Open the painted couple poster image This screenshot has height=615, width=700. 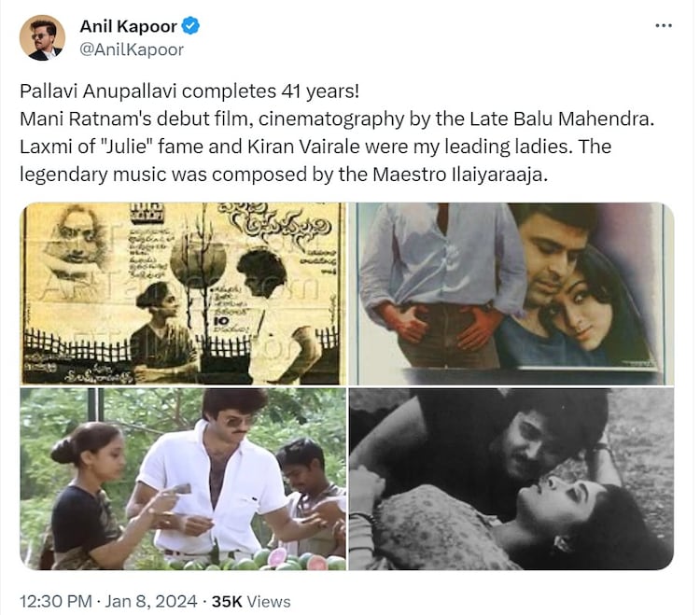511,293
